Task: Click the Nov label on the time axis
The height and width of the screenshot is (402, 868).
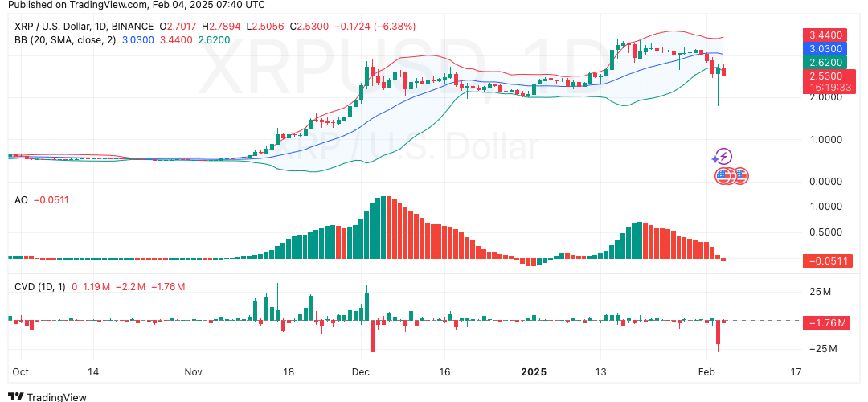Action: [x=194, y=373]
